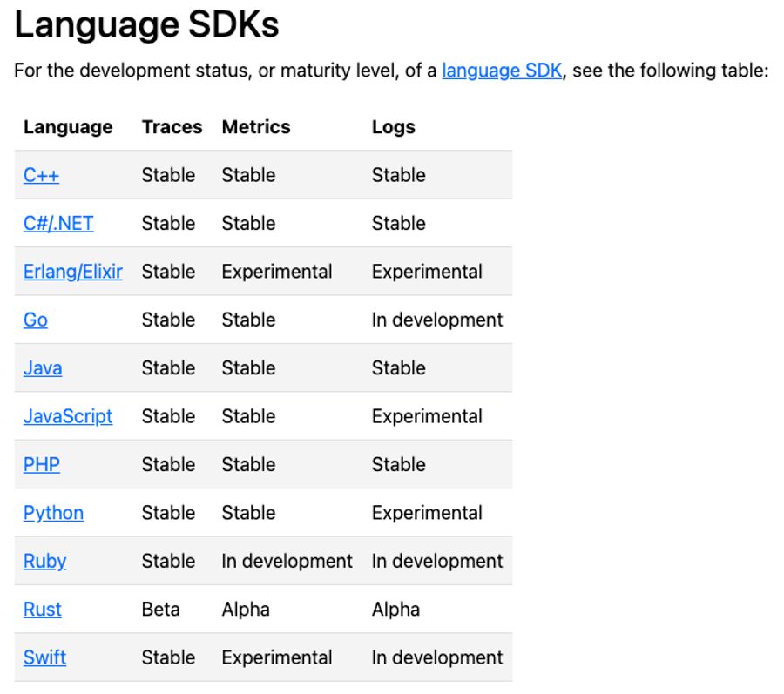Select Rust Metrics cell Alpha
This screenshot has height=694, width=784.
(246, 610)
